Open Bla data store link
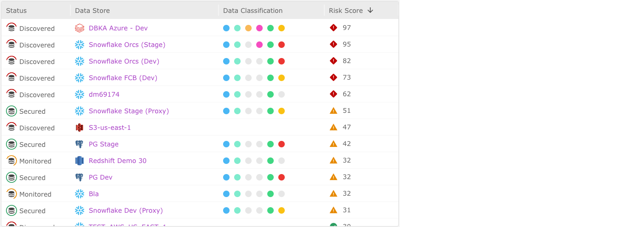This screenshot has width=644, height=227. pos(94,194)
